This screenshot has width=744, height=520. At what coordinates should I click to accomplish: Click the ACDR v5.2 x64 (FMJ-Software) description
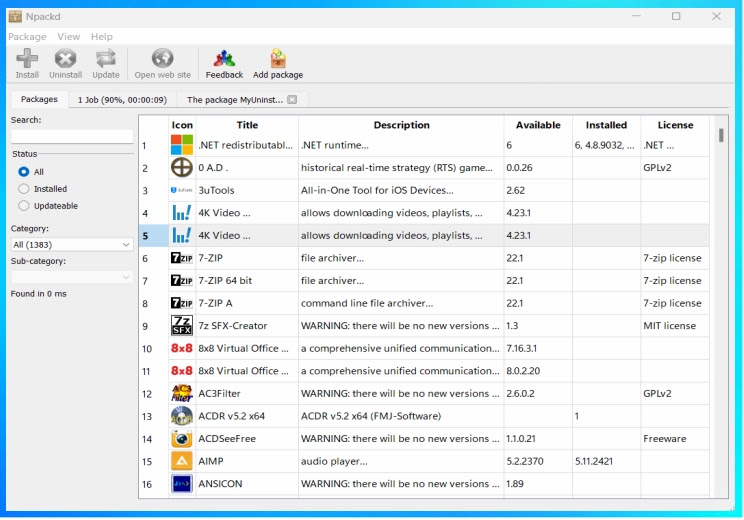coord(371,416)
